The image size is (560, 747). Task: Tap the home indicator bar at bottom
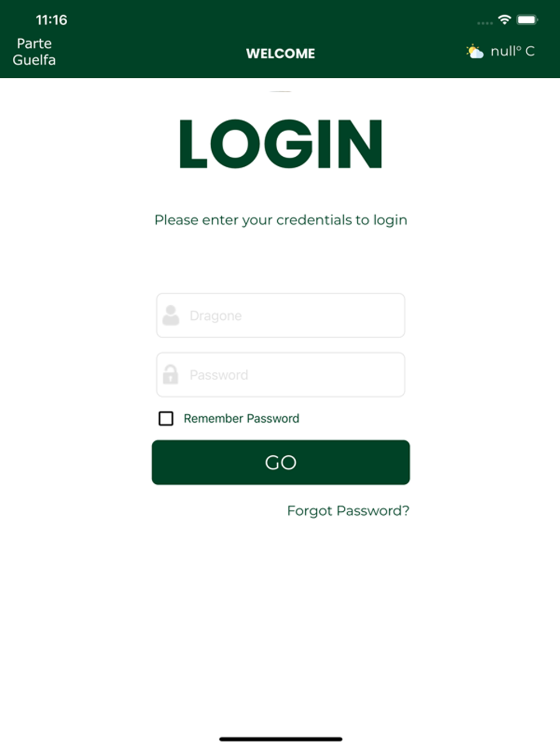click(281, 739)
